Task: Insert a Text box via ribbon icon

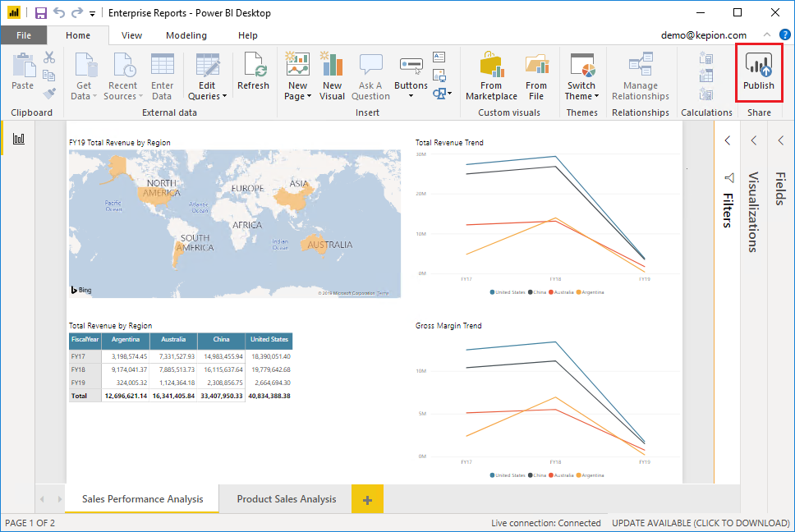Action: (439, 57)
